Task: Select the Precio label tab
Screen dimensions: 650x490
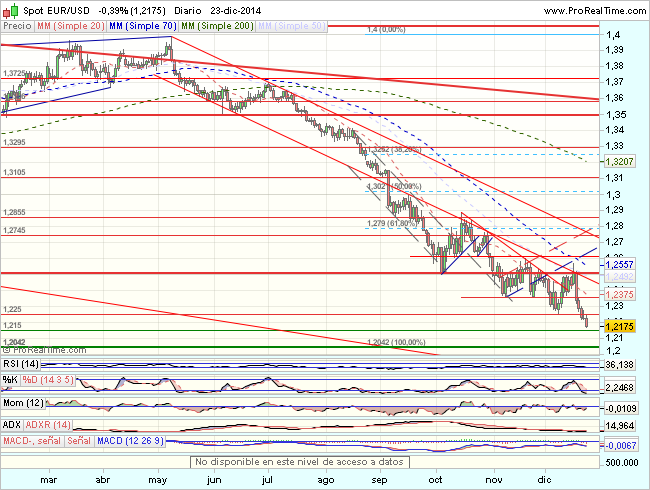Action: (x=17, y=28)
